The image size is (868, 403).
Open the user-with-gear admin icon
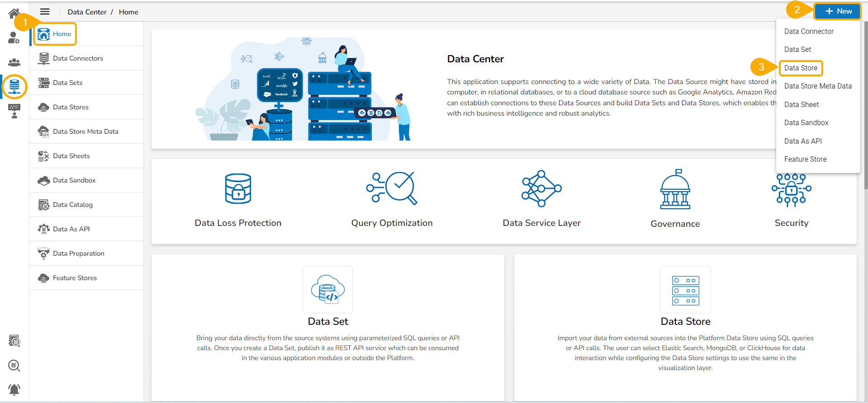pyautogui.click(x=14, y=38)
